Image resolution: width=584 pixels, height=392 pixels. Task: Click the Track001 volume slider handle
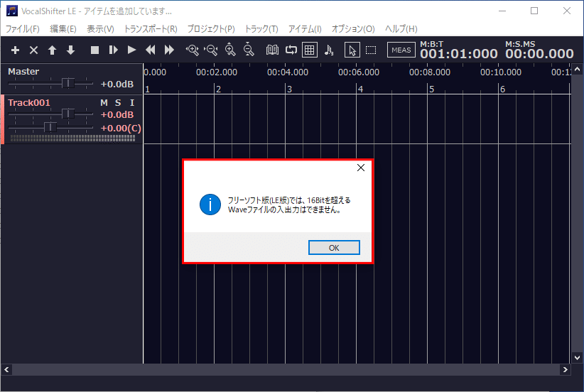click(x=68, y=113)
